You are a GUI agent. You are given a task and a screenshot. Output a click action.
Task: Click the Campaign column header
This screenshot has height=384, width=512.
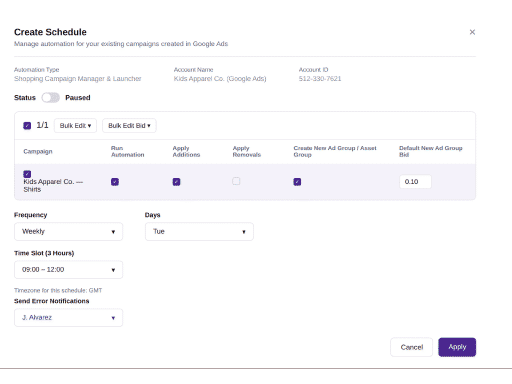pos(38,151)
